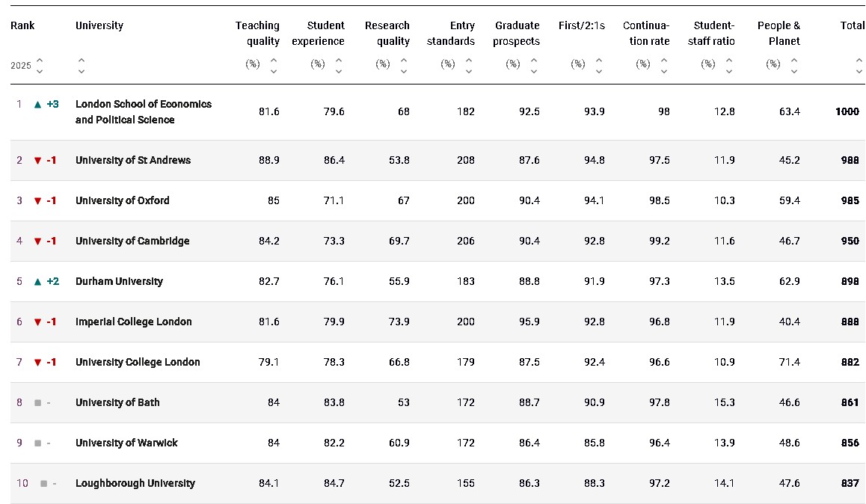Sort by Student-staff ratio column arrows
The width and height of the screenshot is (866, 504).
[729, 66]
